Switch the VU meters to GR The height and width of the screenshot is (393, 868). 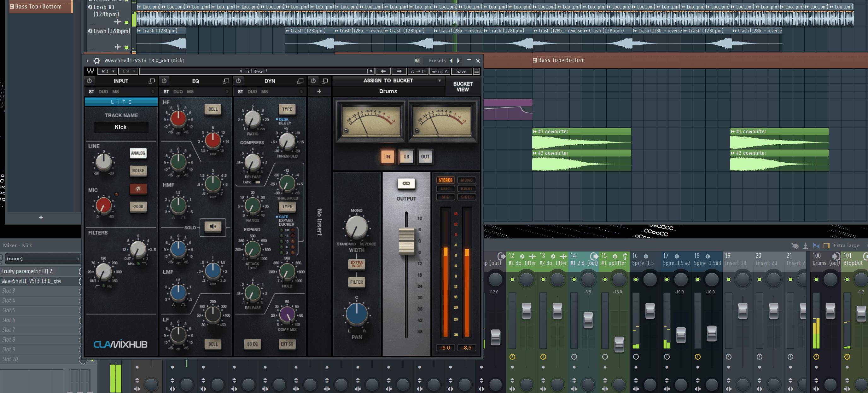(x=406, y=157)
